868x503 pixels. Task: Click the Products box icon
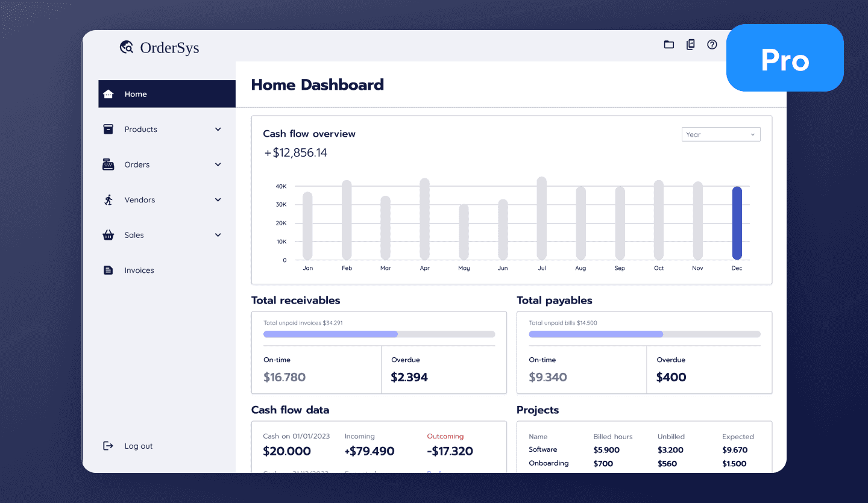[x=108, y=129]
